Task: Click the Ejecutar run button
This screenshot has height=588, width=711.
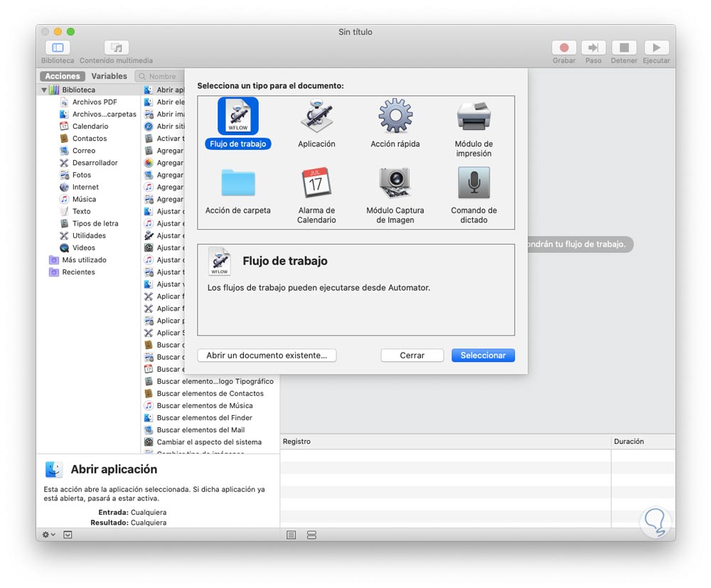Action: [656, 48]
